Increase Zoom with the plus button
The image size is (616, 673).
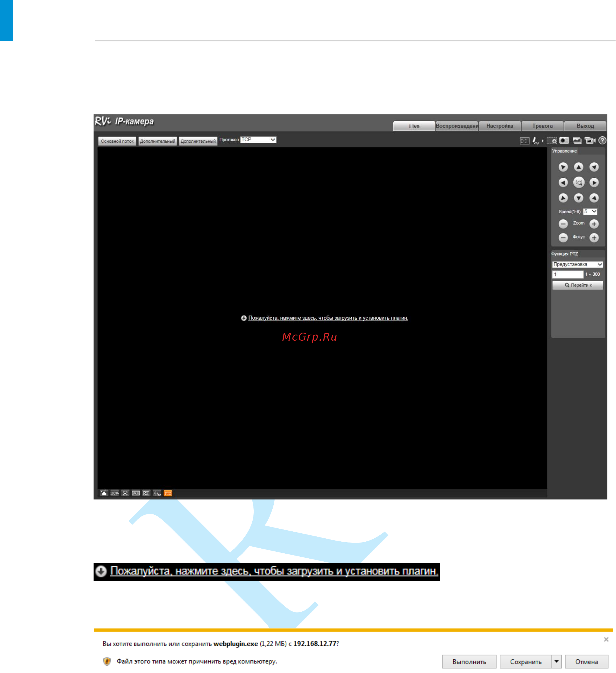coord(594,224)
